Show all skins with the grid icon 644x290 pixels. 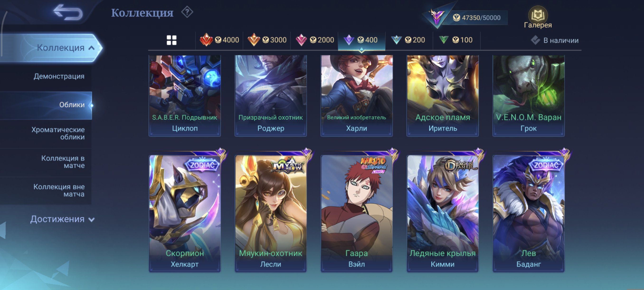[x=171, y=40]
